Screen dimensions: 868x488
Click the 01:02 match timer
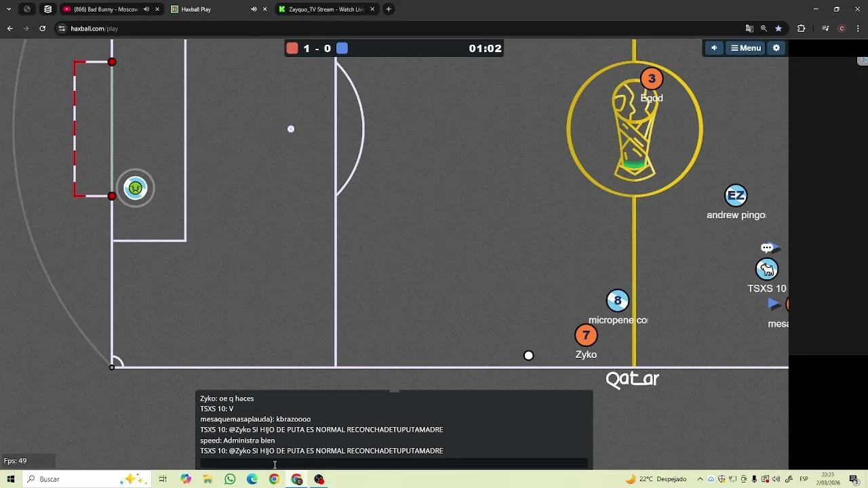click(485, 48)
